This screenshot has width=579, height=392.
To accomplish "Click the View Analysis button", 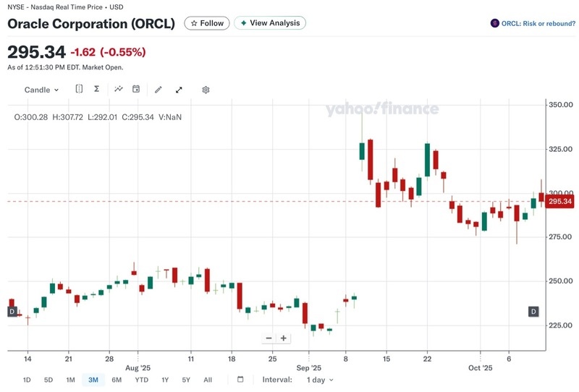I will point(270,23).
